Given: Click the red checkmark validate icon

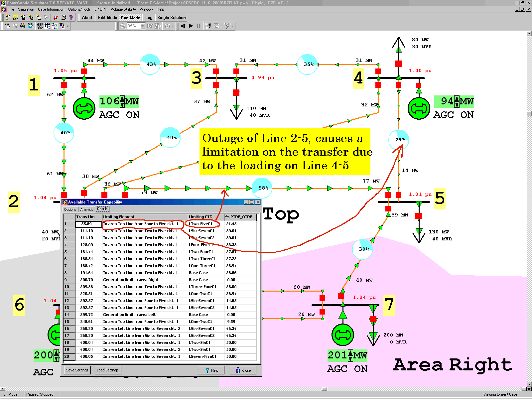Looking at the screenshot, I should coord(56,18).
